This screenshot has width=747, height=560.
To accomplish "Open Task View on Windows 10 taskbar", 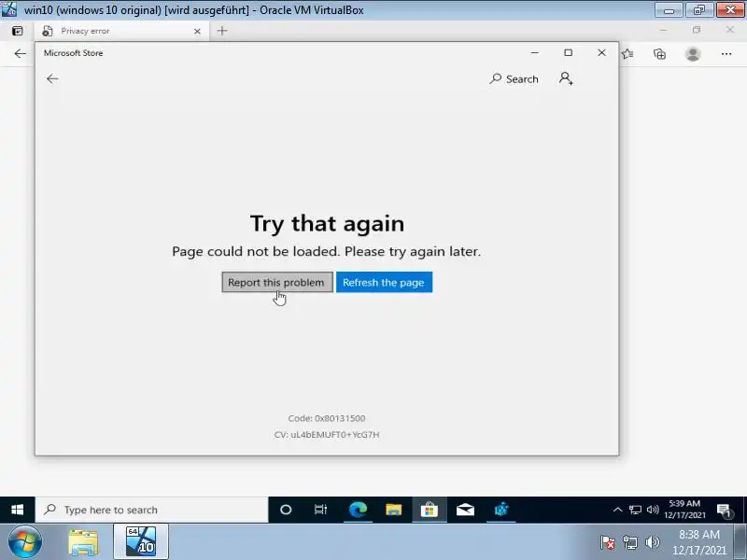I will [320, 510].
